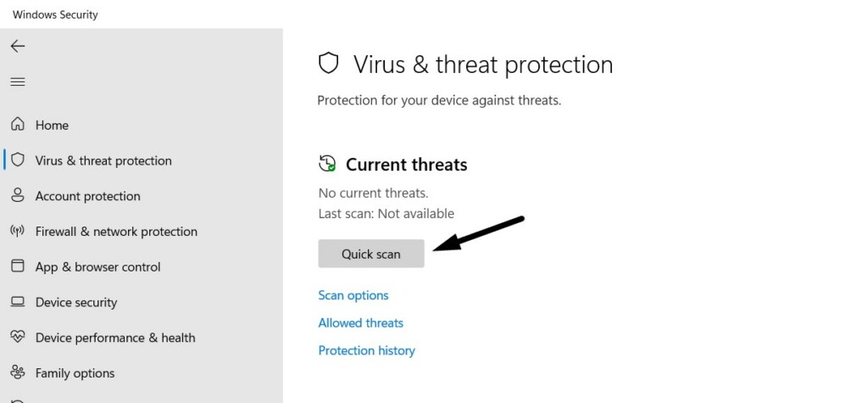Click the App & browser control window icon
Viewport: 868px width, 403px height.
[17, 266]
